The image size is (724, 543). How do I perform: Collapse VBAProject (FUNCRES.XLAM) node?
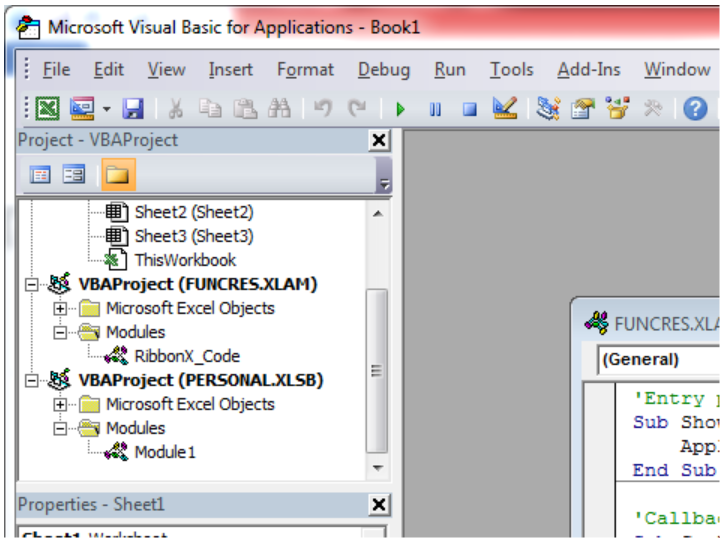pos(31,284)
